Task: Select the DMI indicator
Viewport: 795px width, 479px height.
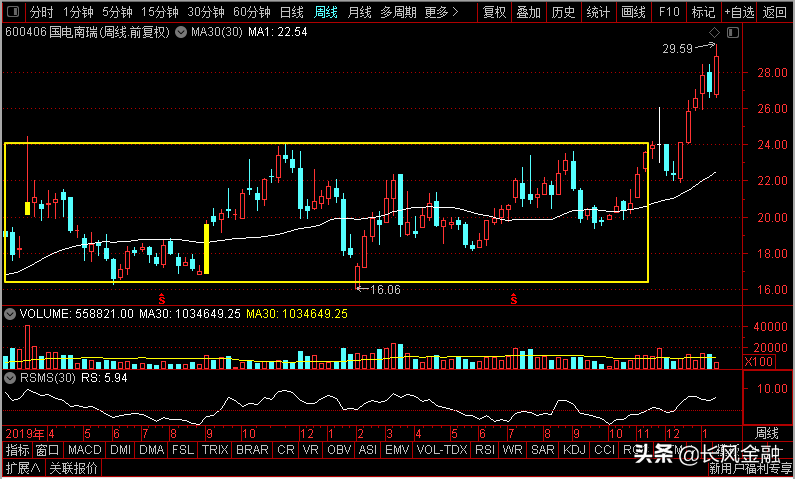Action: click(120, 450)
